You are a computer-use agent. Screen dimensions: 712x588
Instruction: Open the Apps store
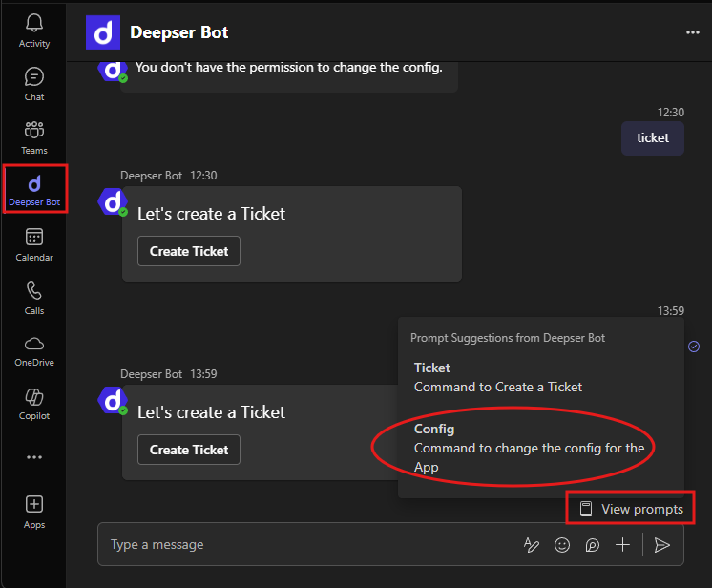click(34, 513)
